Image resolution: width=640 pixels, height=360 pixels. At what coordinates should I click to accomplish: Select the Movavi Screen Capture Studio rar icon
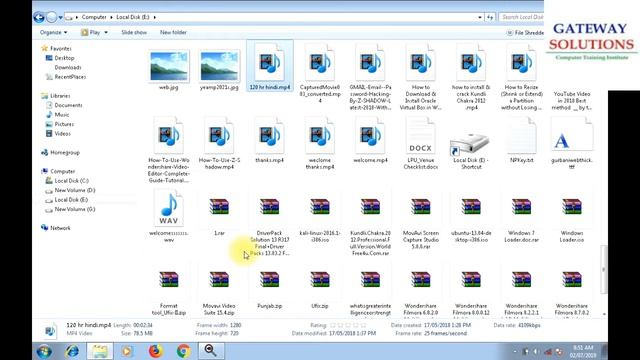pos(421,207)
